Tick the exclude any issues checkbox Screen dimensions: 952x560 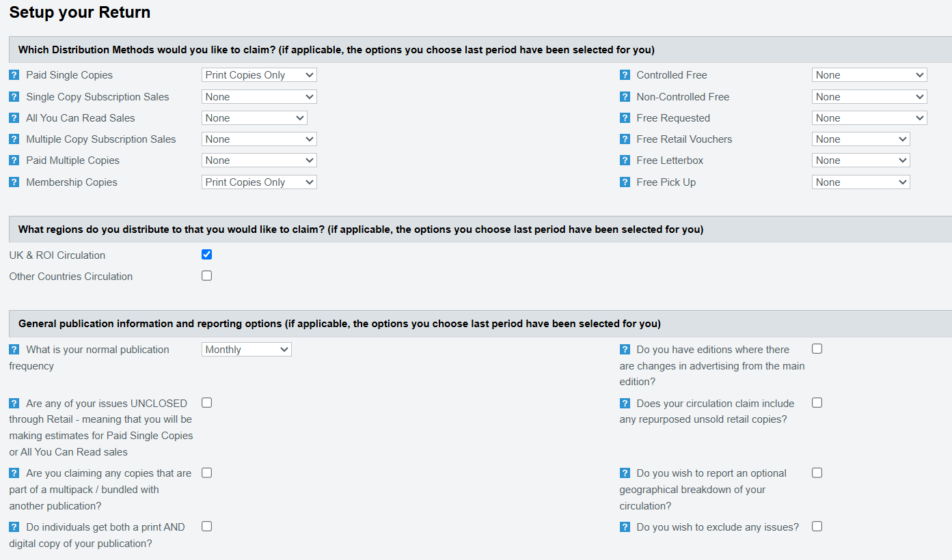[817, 527]
